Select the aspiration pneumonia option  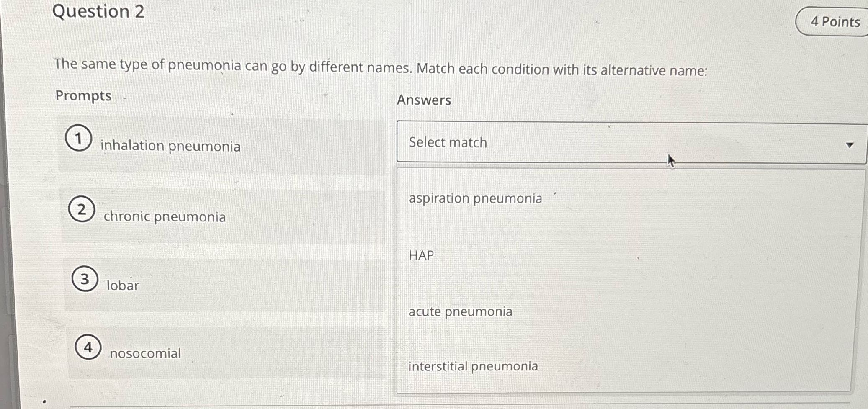click(474, 198)
